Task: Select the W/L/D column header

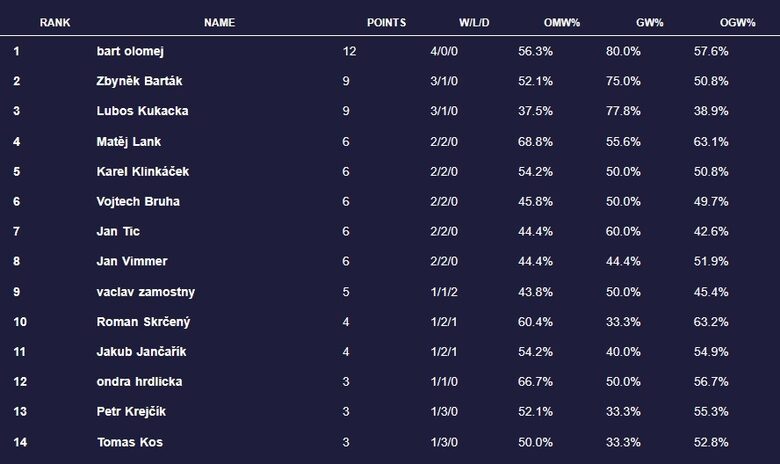Action: click(x=474, y=22)
